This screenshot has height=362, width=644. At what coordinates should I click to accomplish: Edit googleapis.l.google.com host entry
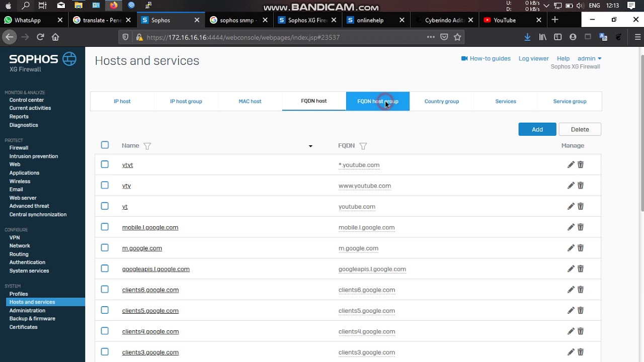point(571,269)
